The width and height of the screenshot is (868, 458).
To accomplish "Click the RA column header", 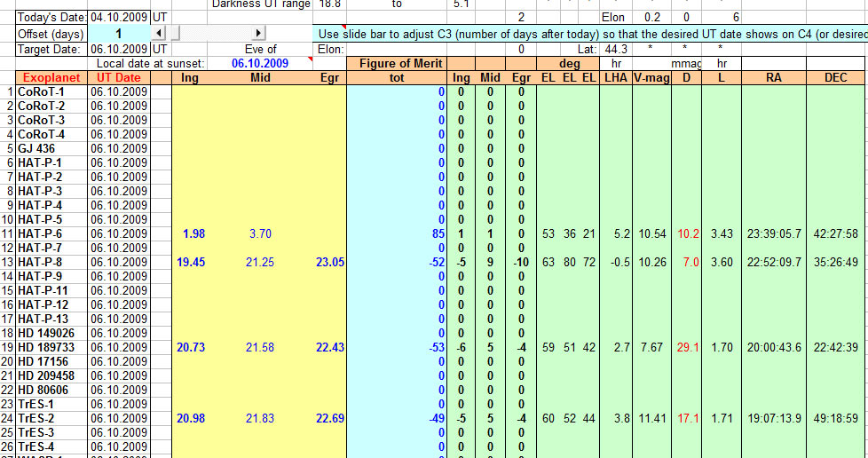I will point(774,78).
